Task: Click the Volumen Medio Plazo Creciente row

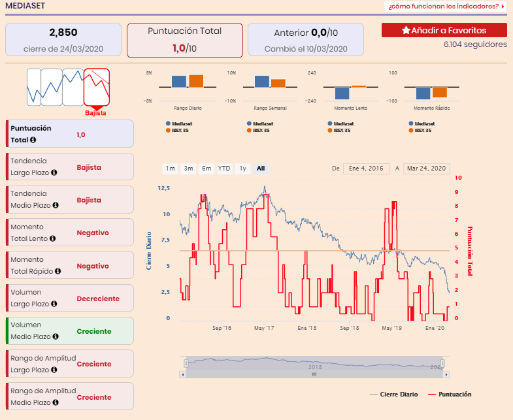Action: [70, 331]
